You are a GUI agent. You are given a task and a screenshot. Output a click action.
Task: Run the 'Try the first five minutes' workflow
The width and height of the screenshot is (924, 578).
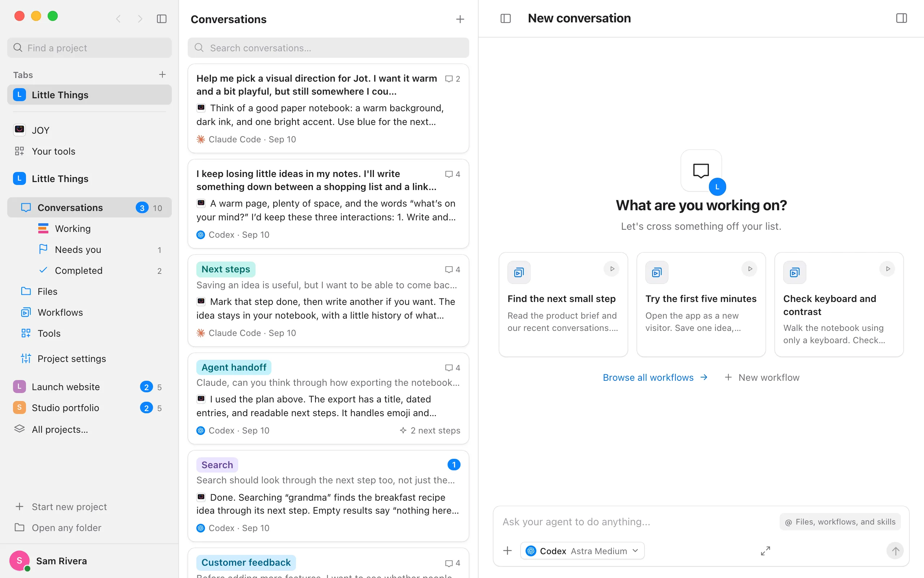(x=750, y=269)
